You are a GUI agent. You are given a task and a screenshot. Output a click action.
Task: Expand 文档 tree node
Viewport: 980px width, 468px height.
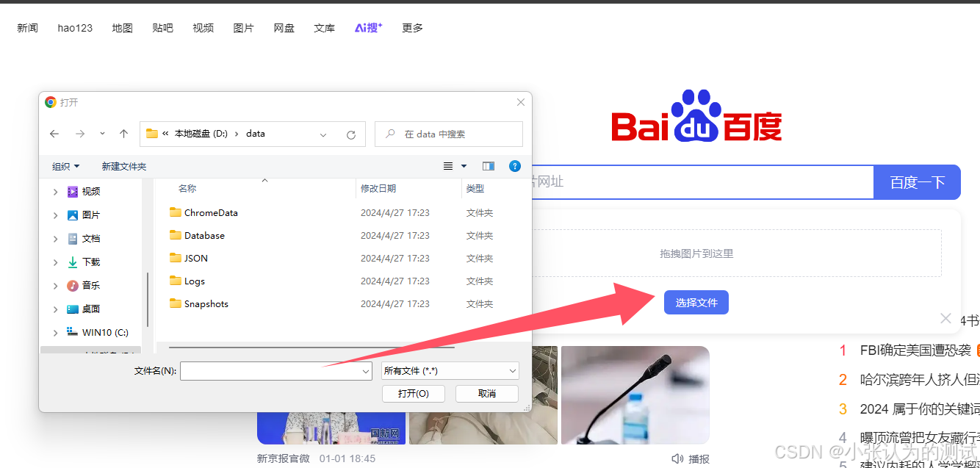pos(55,239)
